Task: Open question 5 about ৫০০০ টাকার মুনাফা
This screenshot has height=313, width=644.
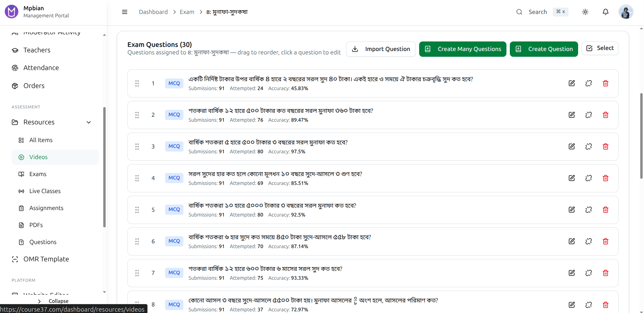Action: 272,206
